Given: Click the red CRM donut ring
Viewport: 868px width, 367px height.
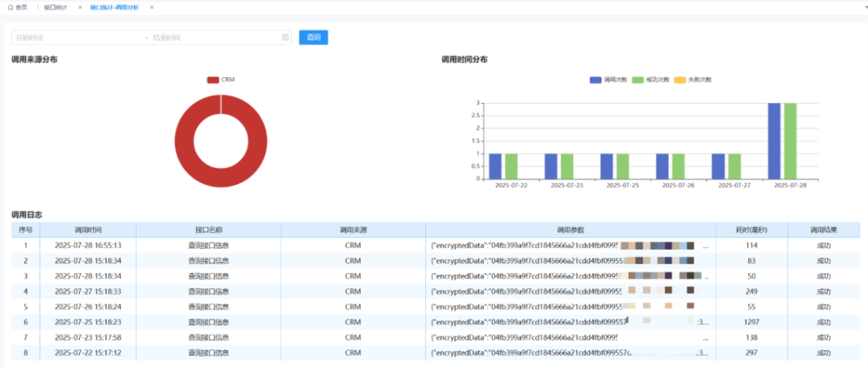Looking at the screenshot, I should (184, 141).
